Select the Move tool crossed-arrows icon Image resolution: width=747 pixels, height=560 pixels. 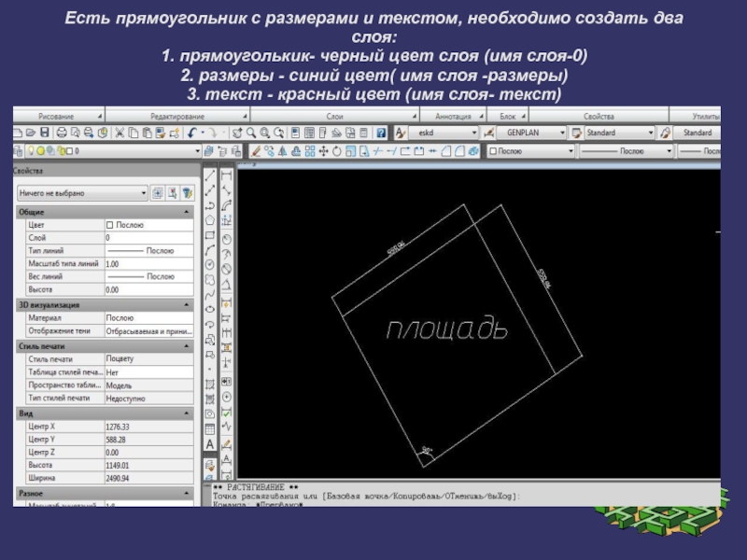(x=323, y=151)
